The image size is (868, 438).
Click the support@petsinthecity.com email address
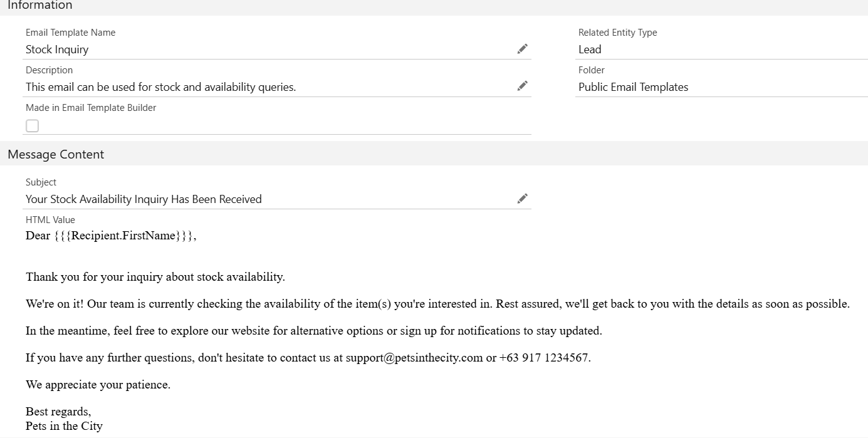coord(414,358)
